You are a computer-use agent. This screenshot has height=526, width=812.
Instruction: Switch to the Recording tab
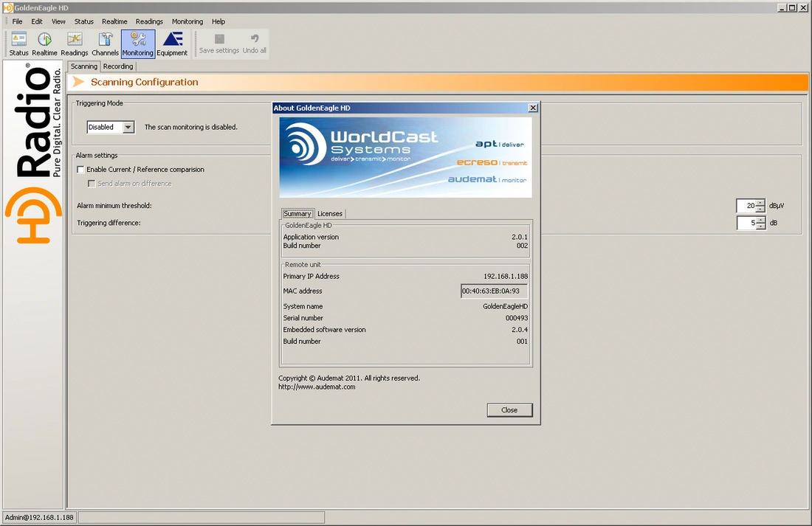coord(118,66)
